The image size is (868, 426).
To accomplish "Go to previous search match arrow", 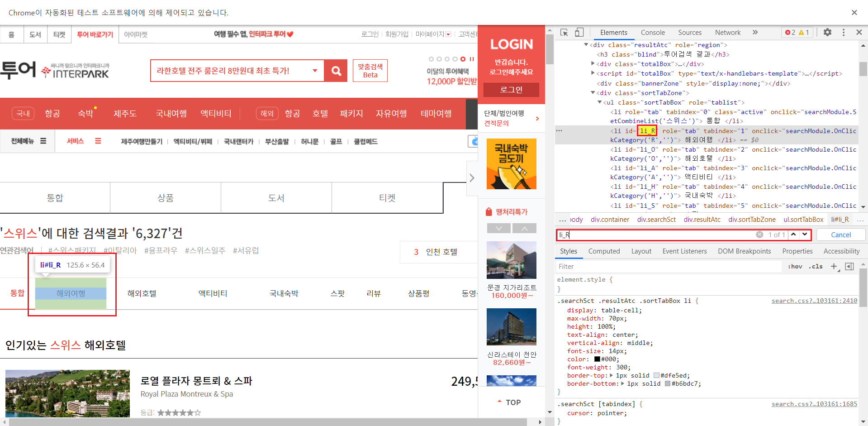I will 793,235.
